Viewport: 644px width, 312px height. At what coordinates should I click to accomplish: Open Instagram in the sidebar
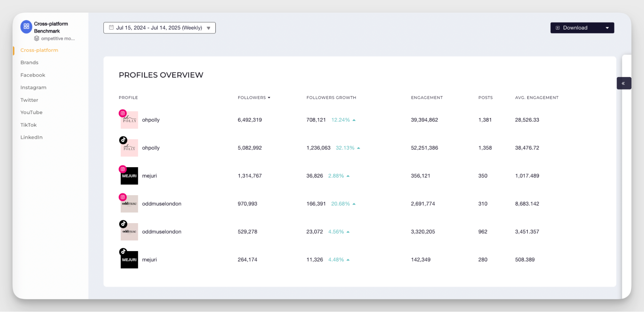tap(34, 88)
